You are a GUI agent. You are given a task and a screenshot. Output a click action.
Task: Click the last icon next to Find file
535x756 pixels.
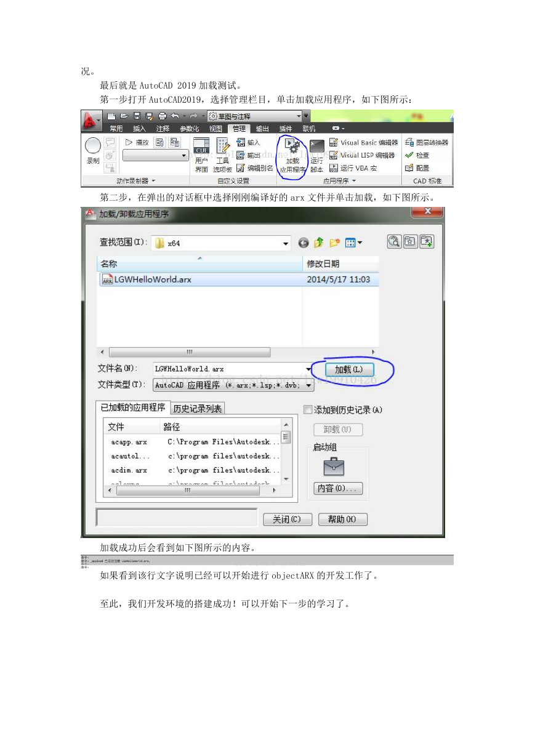(x=427, y=241)
